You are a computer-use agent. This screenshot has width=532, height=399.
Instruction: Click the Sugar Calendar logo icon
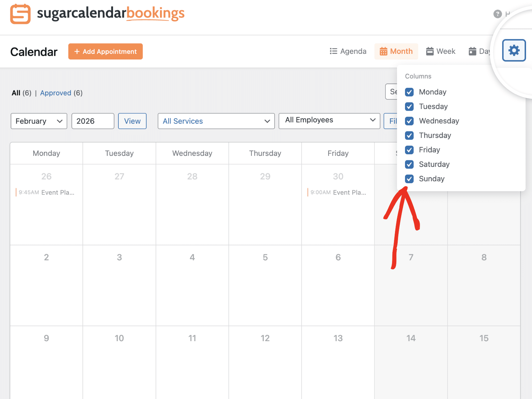(x=20, y=14)
